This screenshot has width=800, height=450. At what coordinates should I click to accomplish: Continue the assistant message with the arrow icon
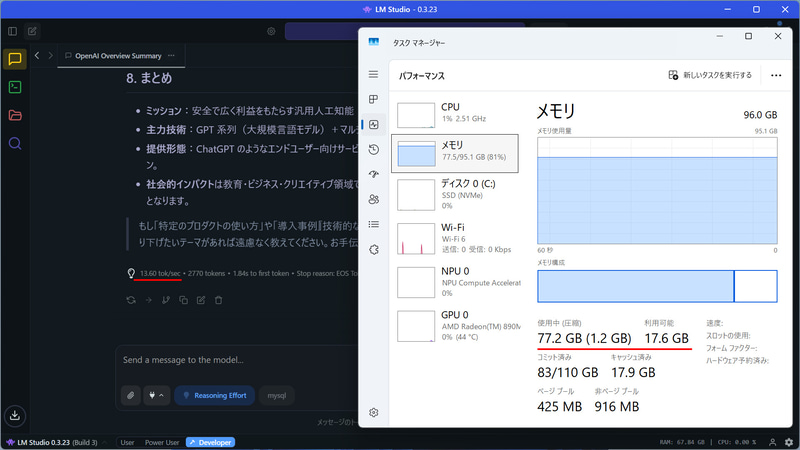point(148,300)
